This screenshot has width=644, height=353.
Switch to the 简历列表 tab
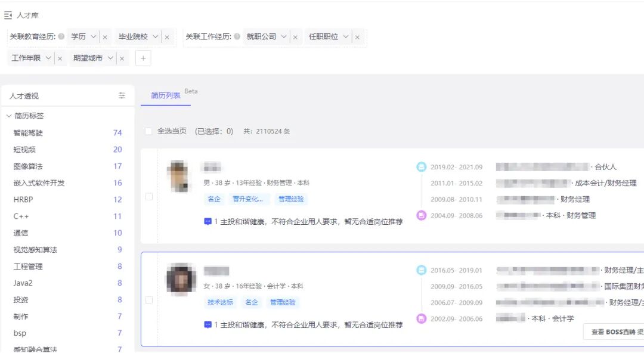[166, 96]
